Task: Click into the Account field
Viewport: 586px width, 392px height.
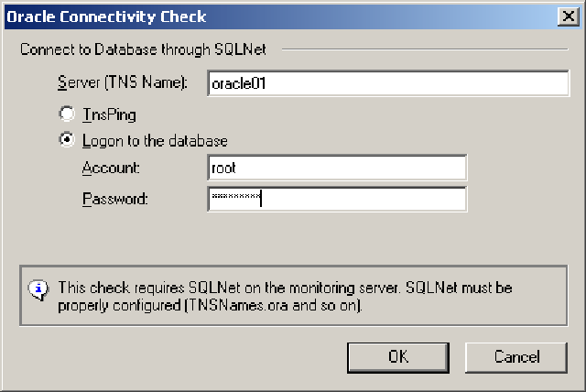Action: 337,168
